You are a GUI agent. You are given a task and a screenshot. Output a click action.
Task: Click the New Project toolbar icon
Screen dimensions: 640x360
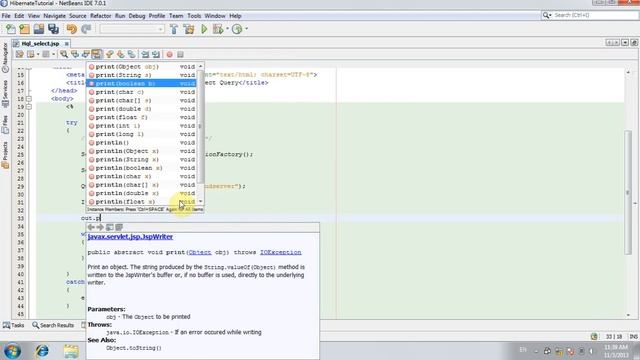pos(24,29)
